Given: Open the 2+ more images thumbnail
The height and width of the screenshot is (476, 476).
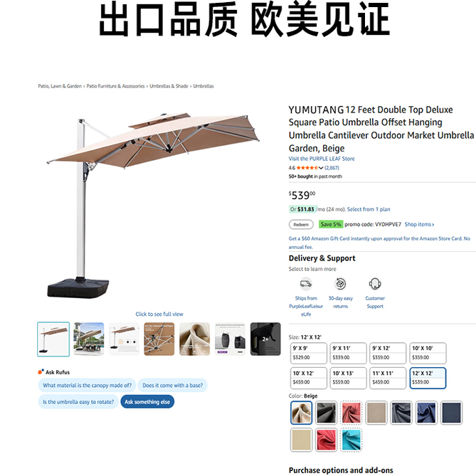Looking at the screenshot, I should 265,339.
